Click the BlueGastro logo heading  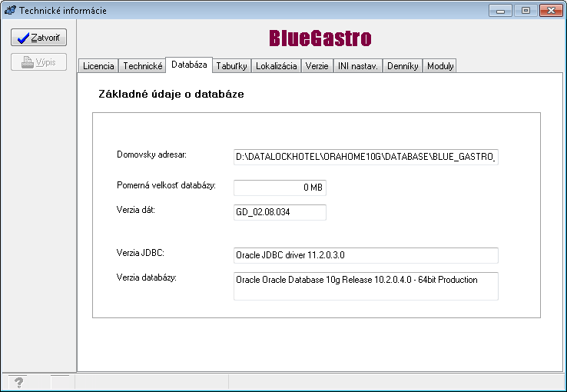pyautogui.click(x=320, y=38)
